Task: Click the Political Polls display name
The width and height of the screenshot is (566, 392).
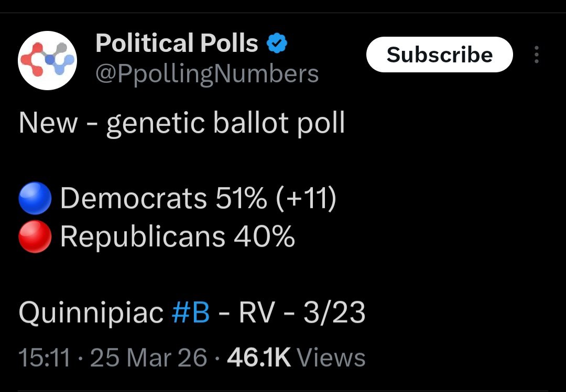Action: pyautogui.click(x=177, y=44)
